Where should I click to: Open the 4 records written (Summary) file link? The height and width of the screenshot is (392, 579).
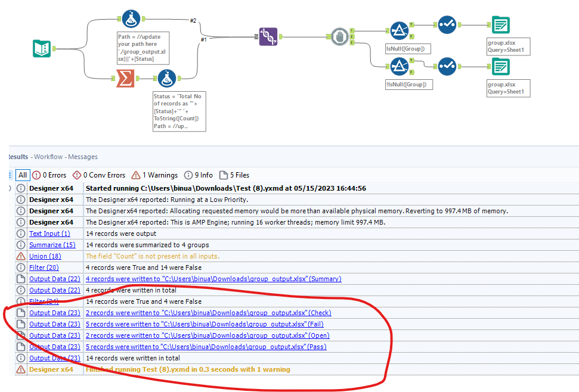[x=213, y=279]
